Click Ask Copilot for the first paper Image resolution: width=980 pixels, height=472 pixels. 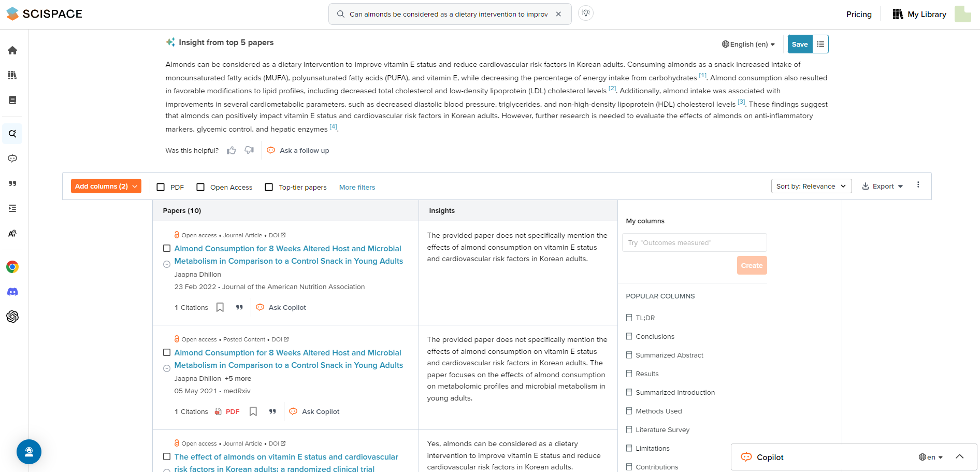click(281, 307)
